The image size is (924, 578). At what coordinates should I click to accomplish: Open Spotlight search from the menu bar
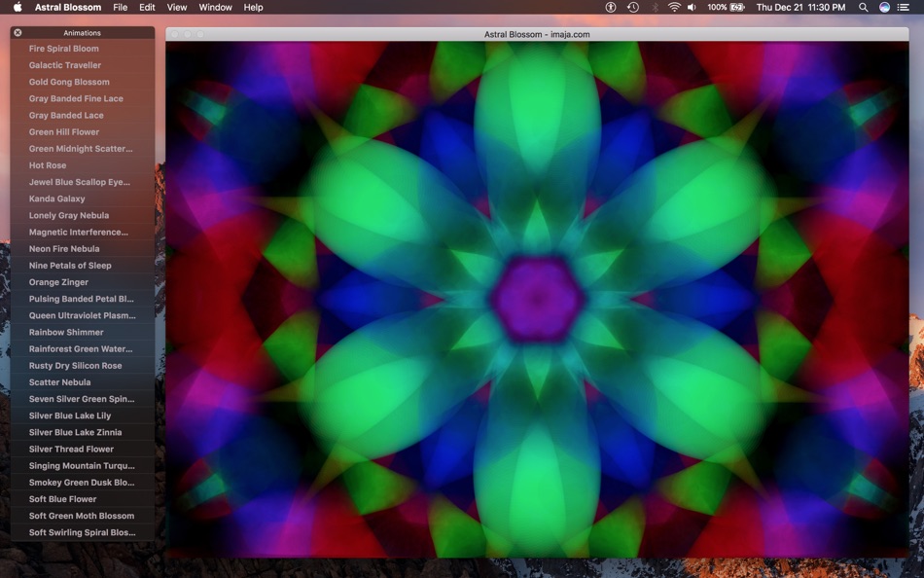[862, 7]
